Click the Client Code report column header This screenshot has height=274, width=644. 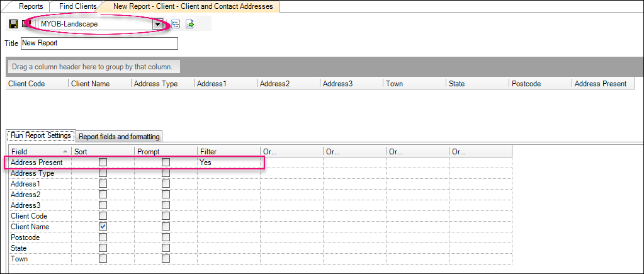(x=37, y=84)
